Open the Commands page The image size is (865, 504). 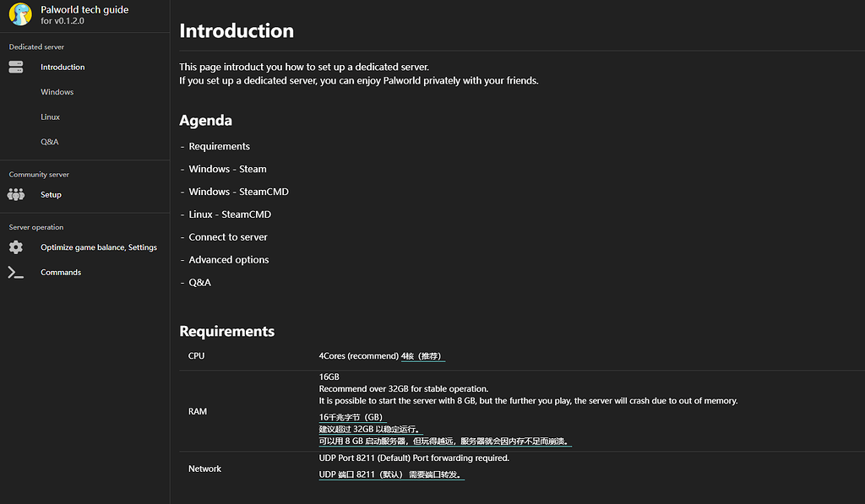[61, 272]
